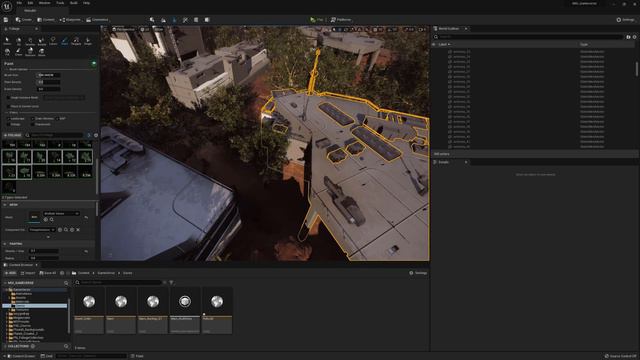The width and height of the screenshot is (640, 360).
Task: Click the Deselect foliage tool
Action: (x=30, y=41)
